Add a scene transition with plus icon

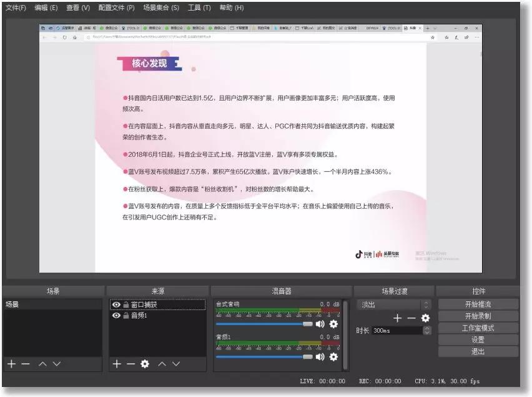397,318
